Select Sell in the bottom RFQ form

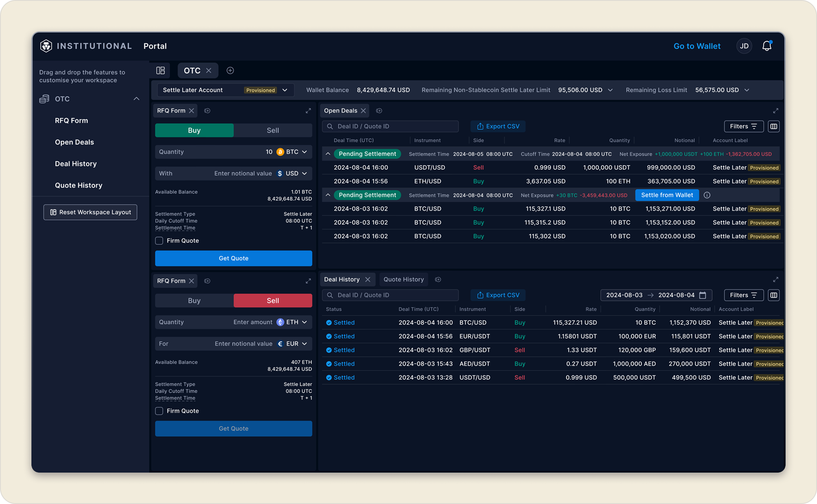click(x=273, y=301)
